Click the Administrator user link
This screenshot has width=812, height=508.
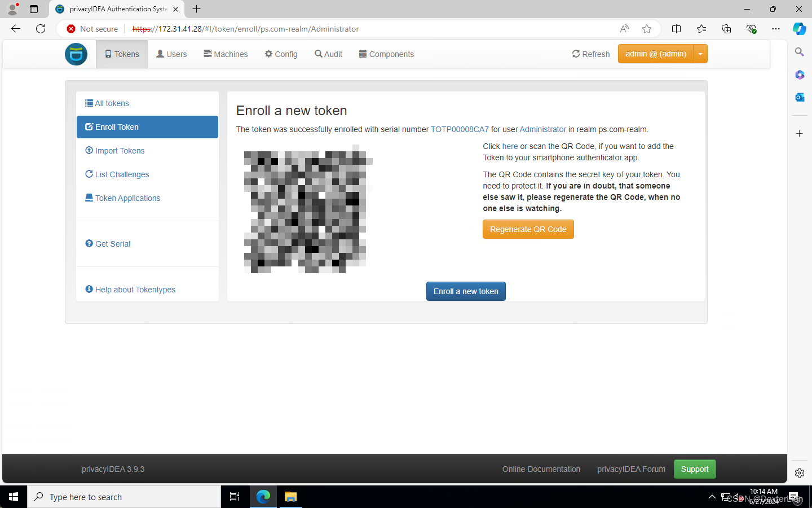542,129
